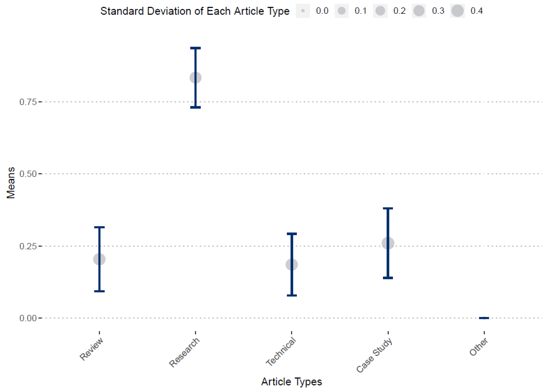Click the 0.0 legend circle swatch

click(x=303, y=11)
